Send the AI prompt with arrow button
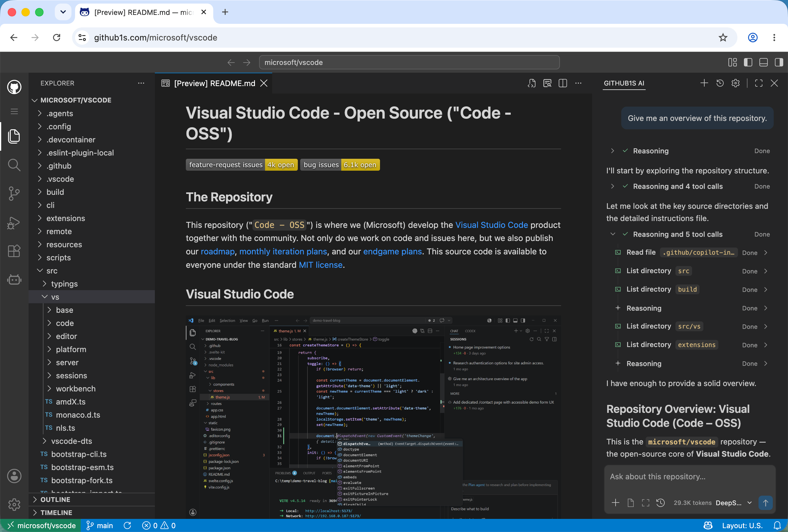The image size is (788, 532). 766,503
